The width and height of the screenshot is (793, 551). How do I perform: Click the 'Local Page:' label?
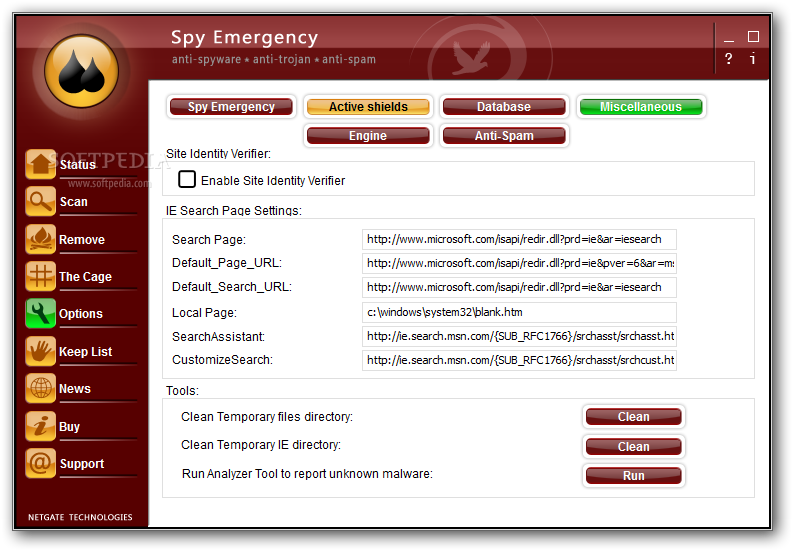204,313
